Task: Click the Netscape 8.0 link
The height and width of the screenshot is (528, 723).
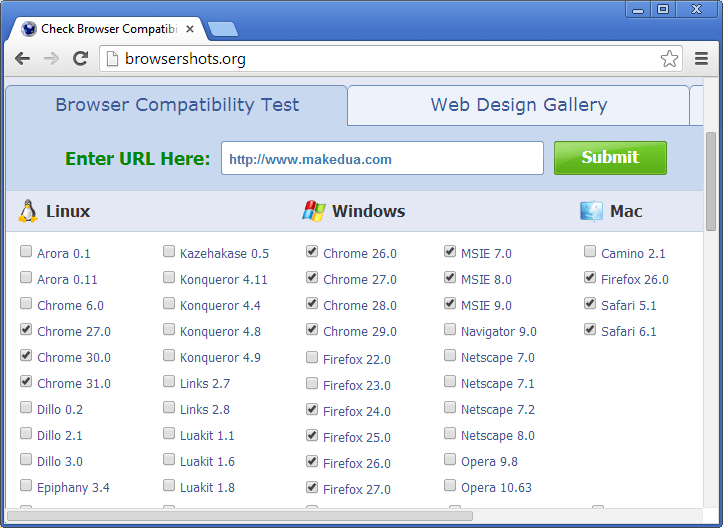Action: 498,436
